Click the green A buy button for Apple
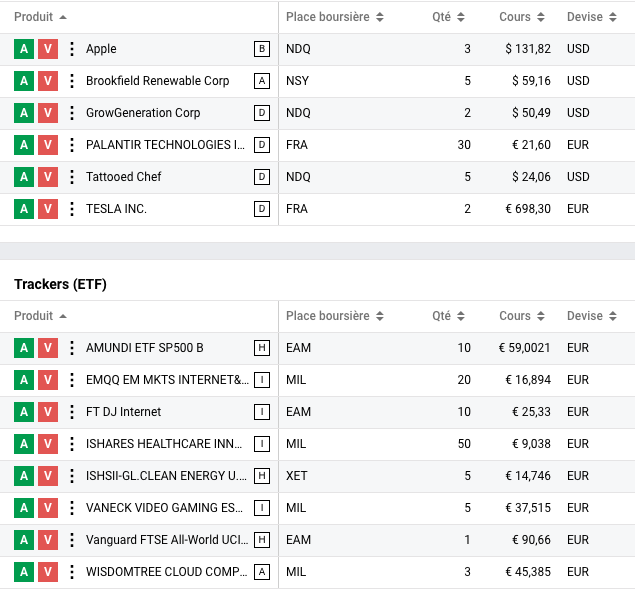The image size is (635, 596). pyautogui.click(x=24, y=49)
